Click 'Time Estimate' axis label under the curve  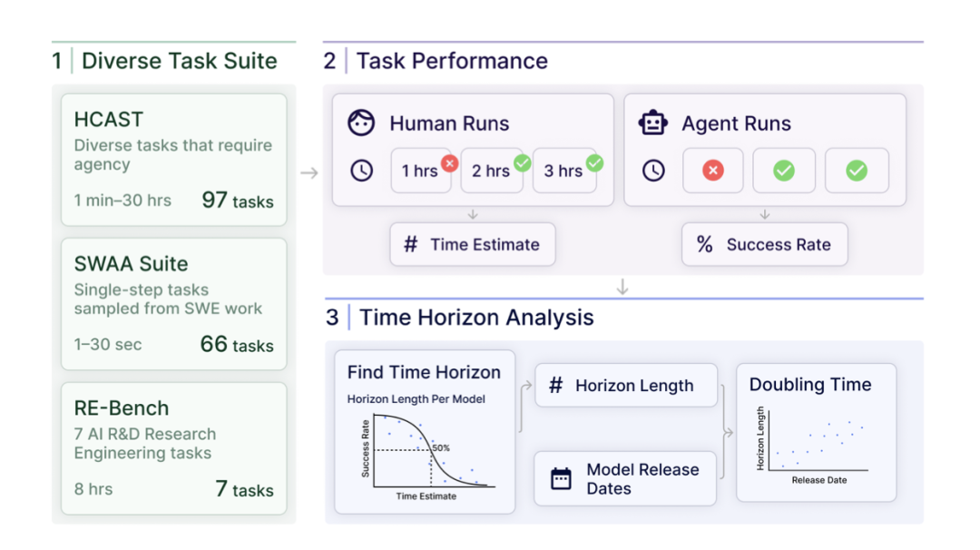(426, 496)
